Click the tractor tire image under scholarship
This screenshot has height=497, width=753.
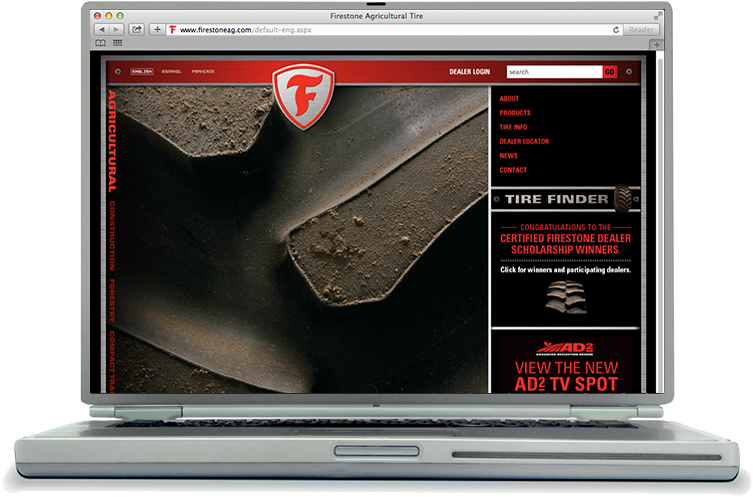click(x=566, y=297)
